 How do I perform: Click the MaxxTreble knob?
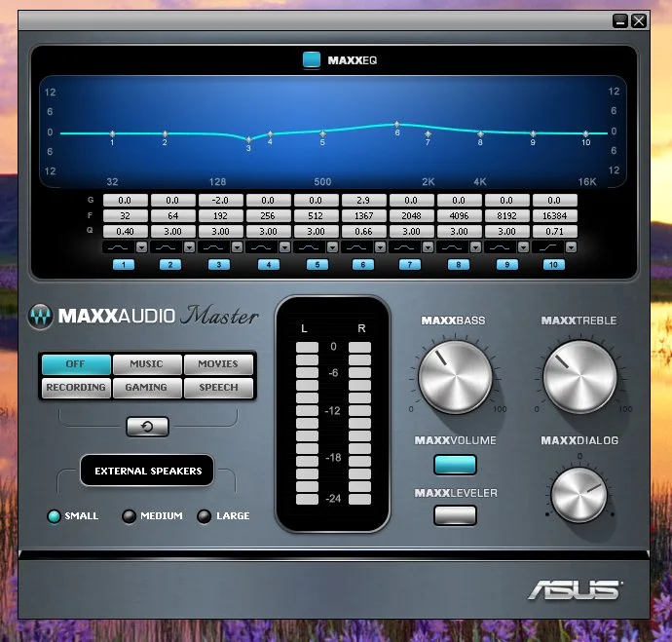(x=579, y=377)
